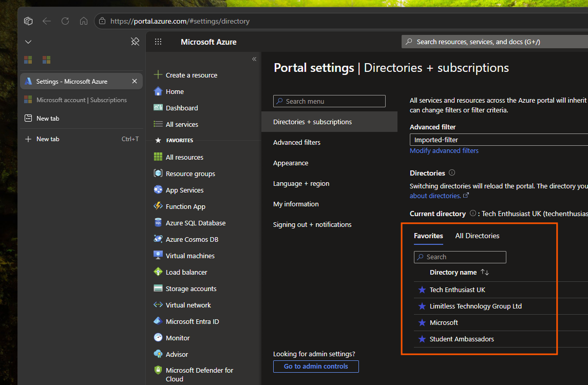Select the Favorites tab
Viewport: 588px width, 385px height.
point(428,236)
